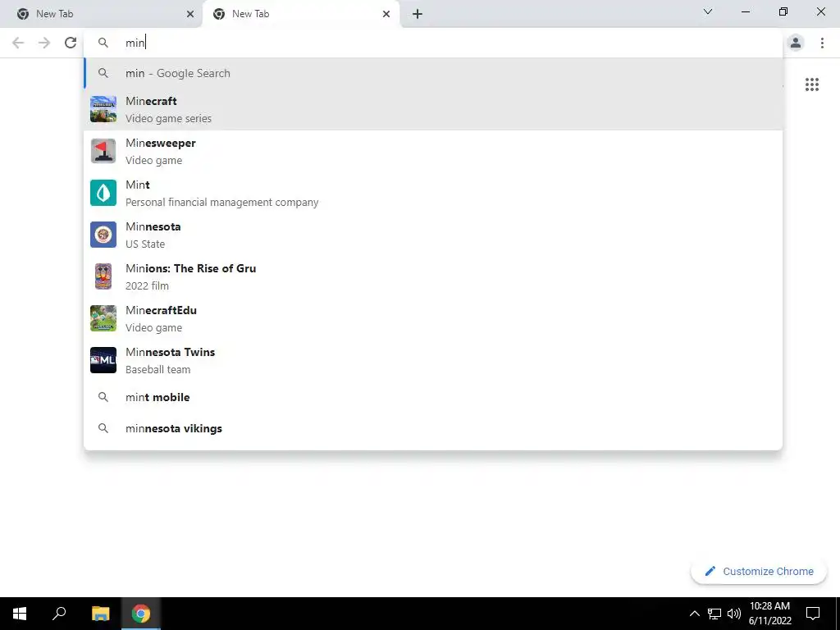Open the taskbar clock and date
Image resolution: width=840 pixels, height=630 pixels.
click(769, 614)
